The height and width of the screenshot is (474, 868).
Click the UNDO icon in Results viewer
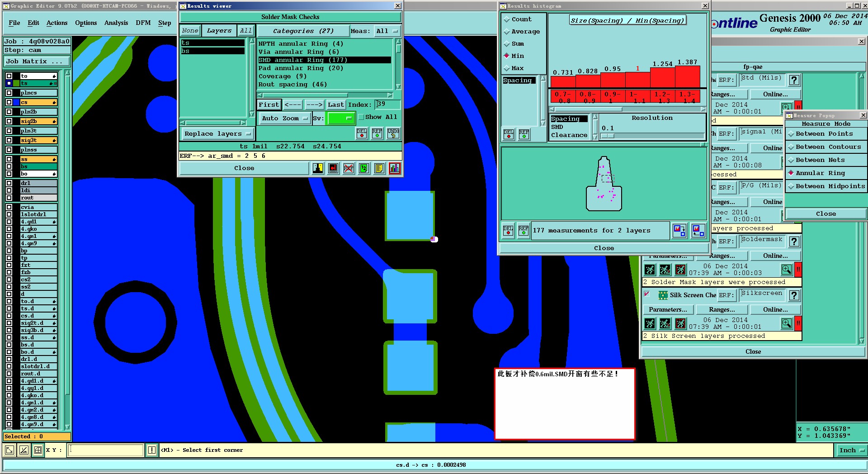click(x=393, y=133)
